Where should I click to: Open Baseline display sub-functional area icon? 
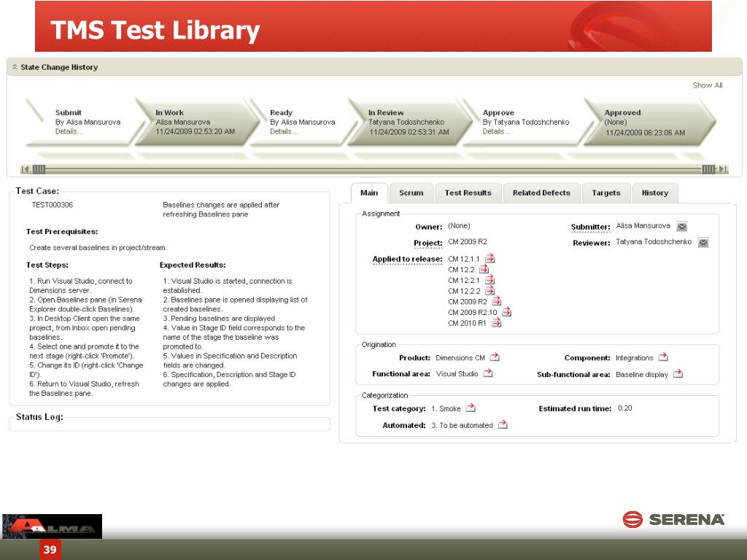coord(678,374)
